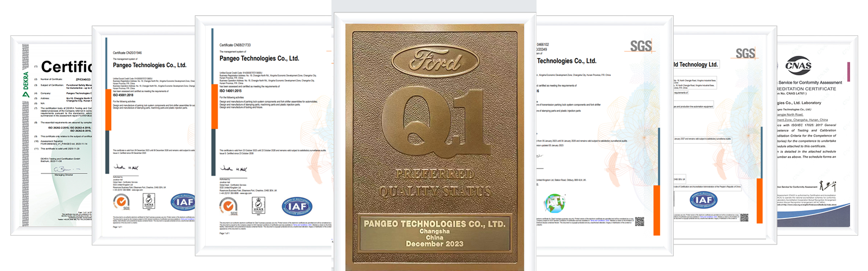Image resolution: width=868 pixels, height=271 pixels.
Task: Click the Ford oval logo on plaque
Action: click(x=435, y=61)
